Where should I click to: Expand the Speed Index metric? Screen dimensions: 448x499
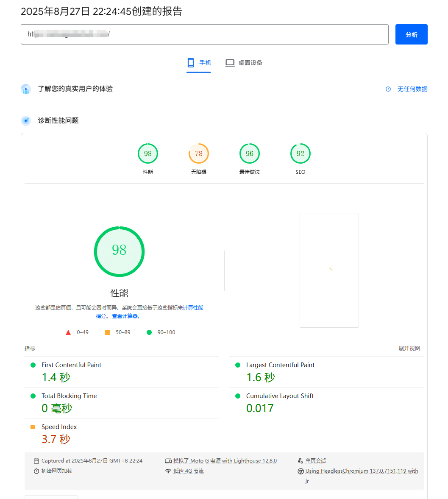(x=59, y=427)
